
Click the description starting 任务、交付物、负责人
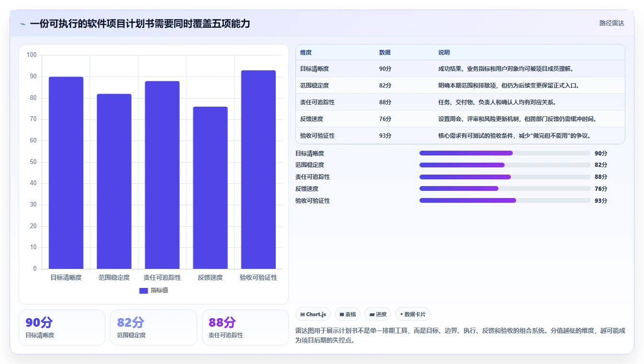[x=497, y=102]
